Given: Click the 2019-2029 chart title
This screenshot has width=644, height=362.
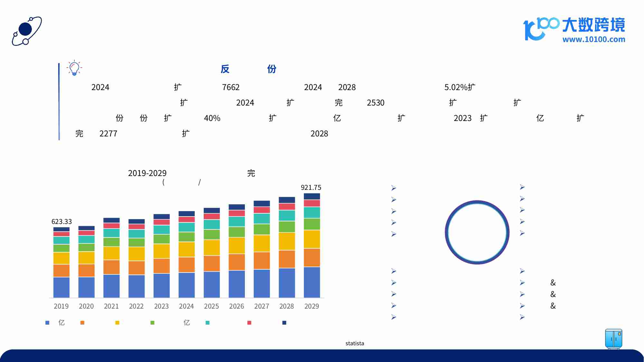Looking at the screenshot, I should click(x=147, y=173).
